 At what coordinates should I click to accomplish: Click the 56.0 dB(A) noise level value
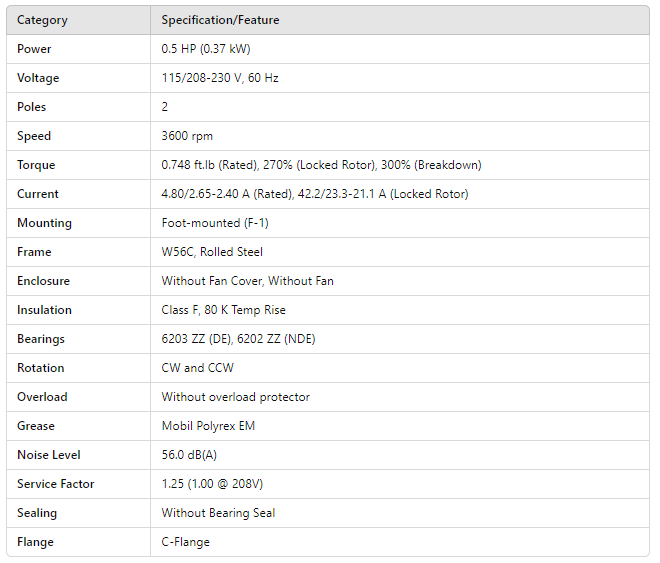[190, 455]
